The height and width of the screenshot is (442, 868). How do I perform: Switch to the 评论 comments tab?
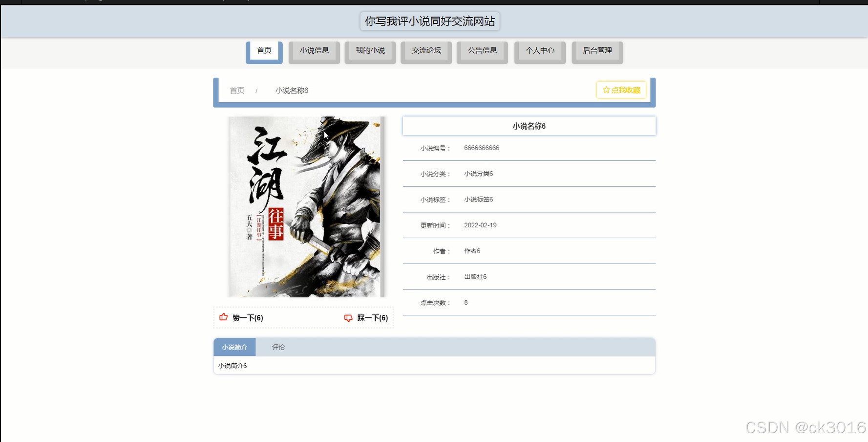click(278, 347)
